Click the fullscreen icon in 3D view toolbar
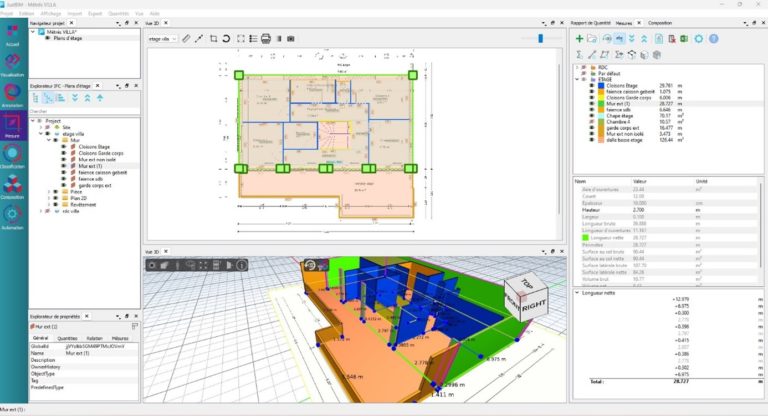The image size is (768, 416). coord(203,265)
